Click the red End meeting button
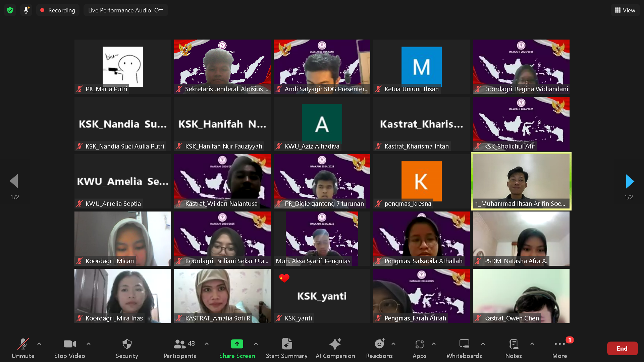 coord(622,348)
